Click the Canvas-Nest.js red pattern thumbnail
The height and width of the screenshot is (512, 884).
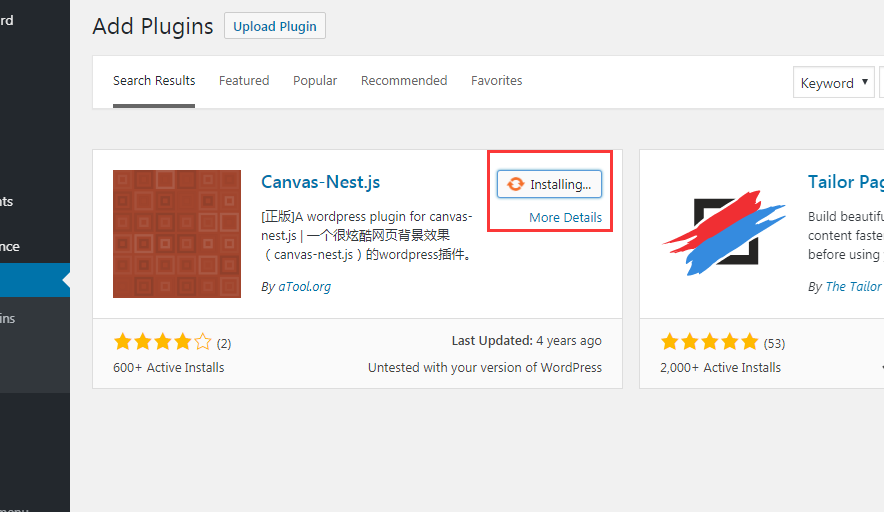(176, 233)
